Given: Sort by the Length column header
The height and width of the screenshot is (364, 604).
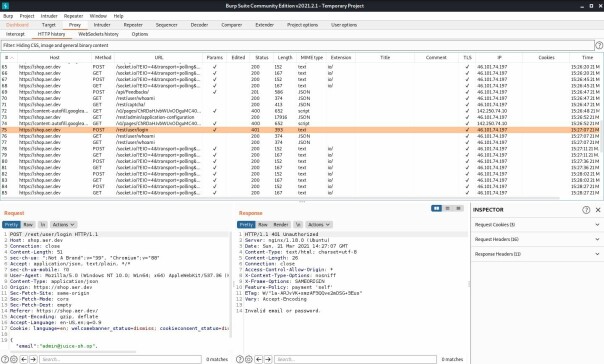Looking at the screenshot, I should click(x=285, y=57).
